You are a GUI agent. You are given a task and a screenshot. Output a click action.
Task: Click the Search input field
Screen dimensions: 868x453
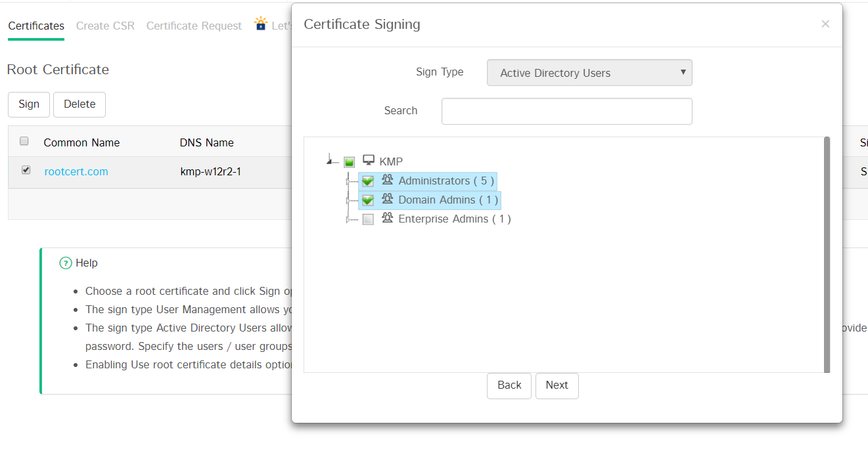pos(566,111)
